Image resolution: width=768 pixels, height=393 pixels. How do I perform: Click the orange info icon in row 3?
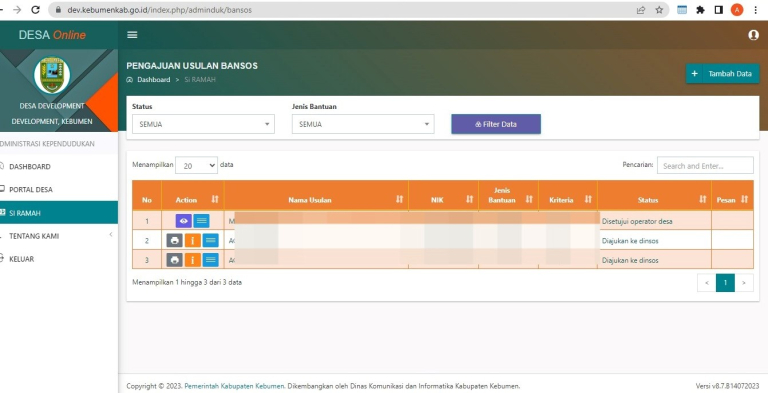click(x=192, y=260)
